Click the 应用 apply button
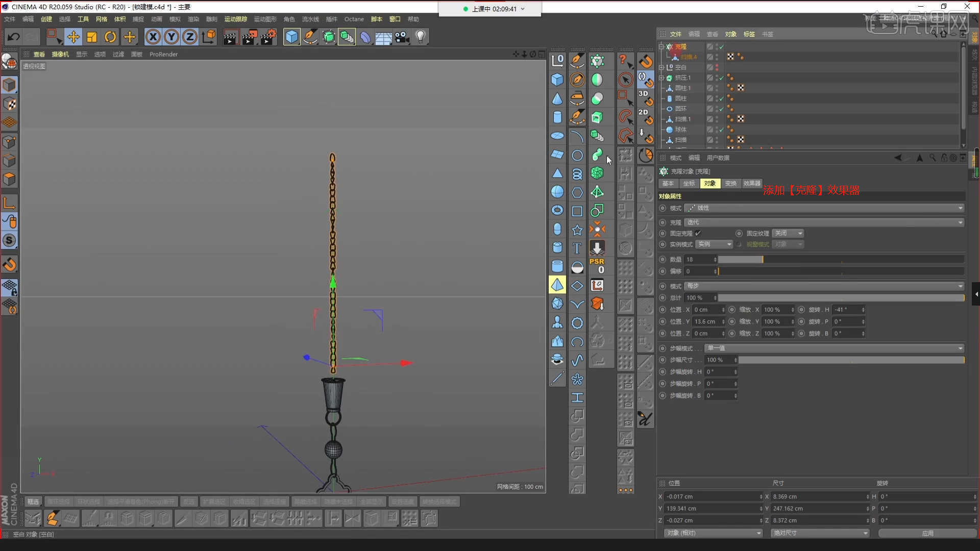This screenshot has width=980, height=551. pyautogui.click(x=927, y=533)
